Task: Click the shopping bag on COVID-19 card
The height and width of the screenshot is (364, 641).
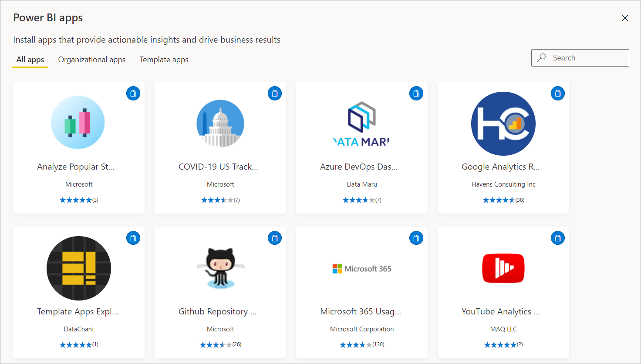Action: click(274, 93)
